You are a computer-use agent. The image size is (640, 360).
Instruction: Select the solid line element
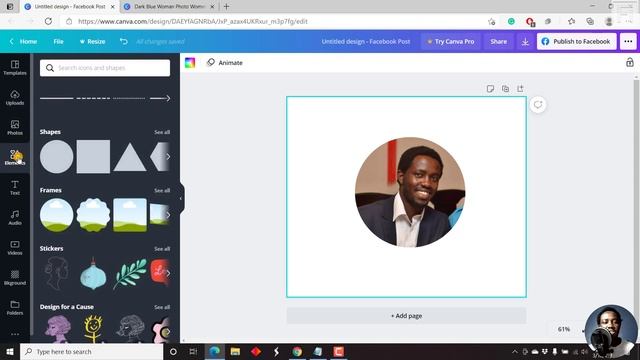(56, 98)
